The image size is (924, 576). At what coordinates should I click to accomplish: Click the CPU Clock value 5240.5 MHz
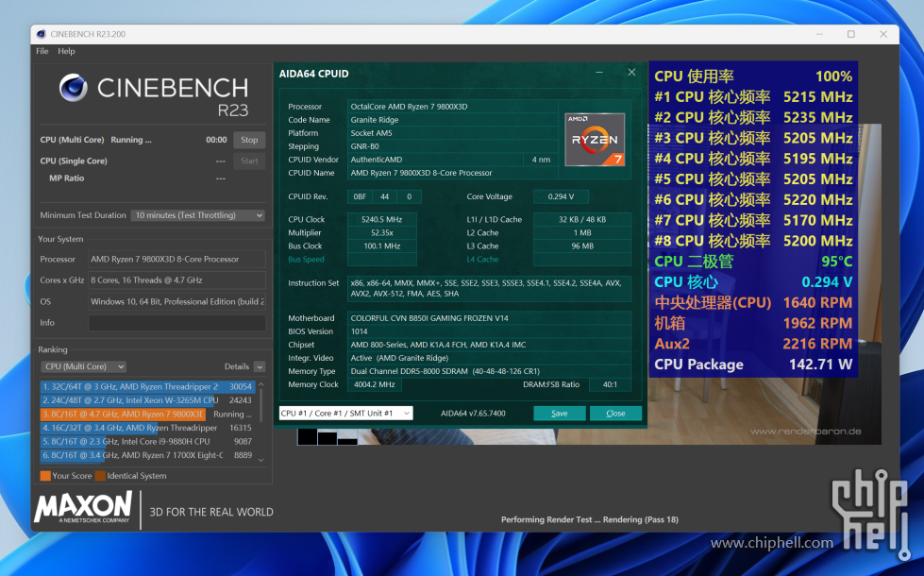click(x=382, y=219)
